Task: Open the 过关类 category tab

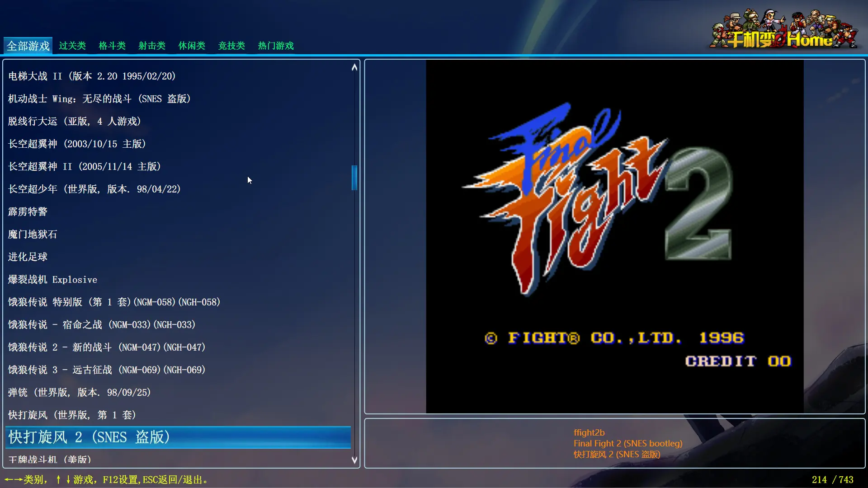Action: click(x=72, y=46)
